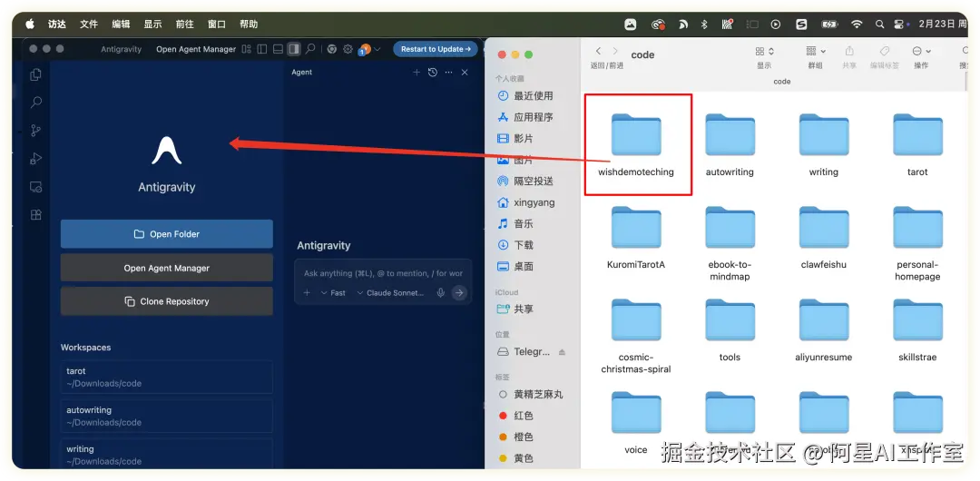This screenshot has height=481, width=980.
Task: Open the tarot workspace in Workspaces list
Action: [167, 378]
